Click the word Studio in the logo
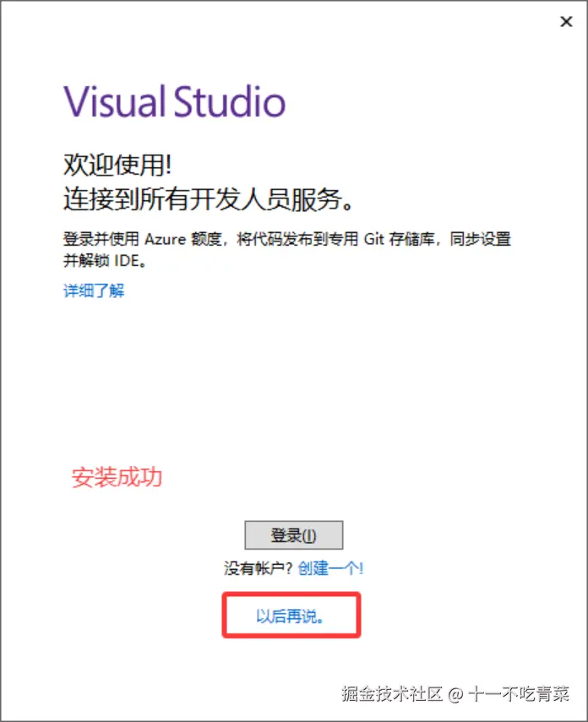588x722 pixels. pos(230,100)
